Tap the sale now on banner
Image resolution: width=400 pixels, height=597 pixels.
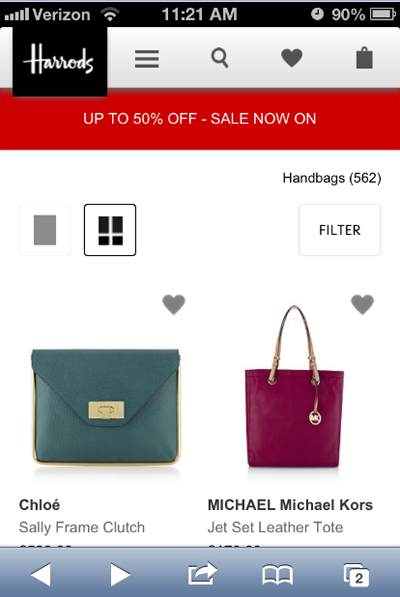click(200, 119)
